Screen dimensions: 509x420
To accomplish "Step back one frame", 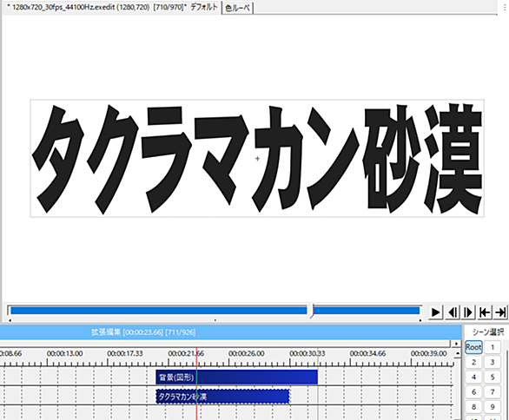I will (x=453, y=312).
